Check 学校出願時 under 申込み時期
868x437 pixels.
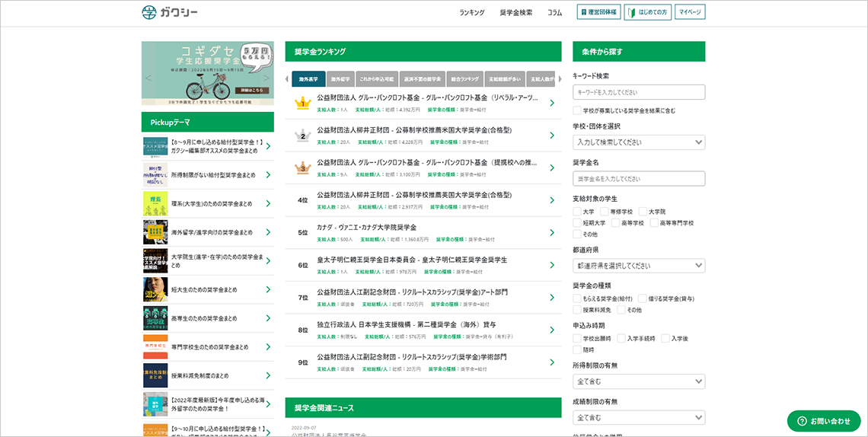coord(577,338)
